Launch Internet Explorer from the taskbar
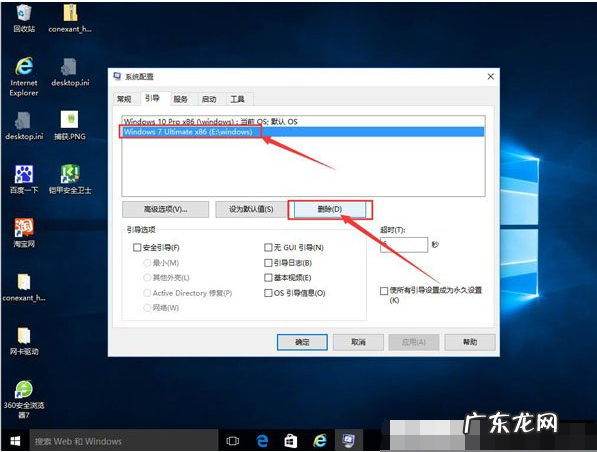This screenshot has height=452, width=597. tap(320, 441)
